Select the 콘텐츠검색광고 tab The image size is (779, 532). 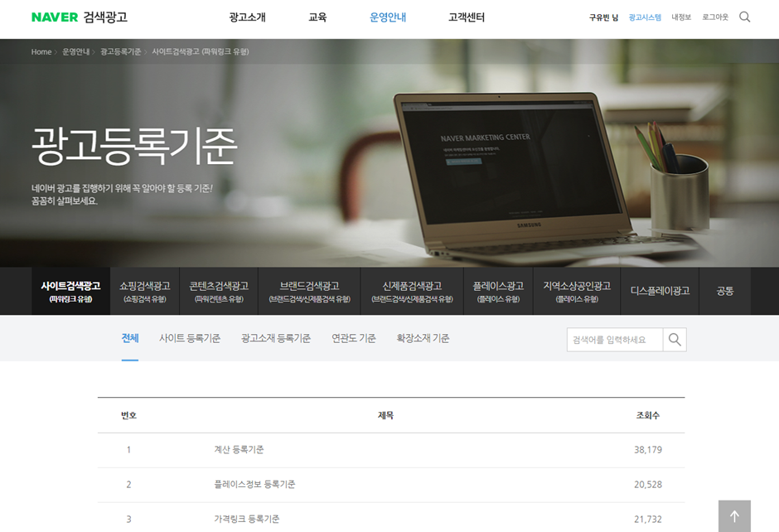219,291
